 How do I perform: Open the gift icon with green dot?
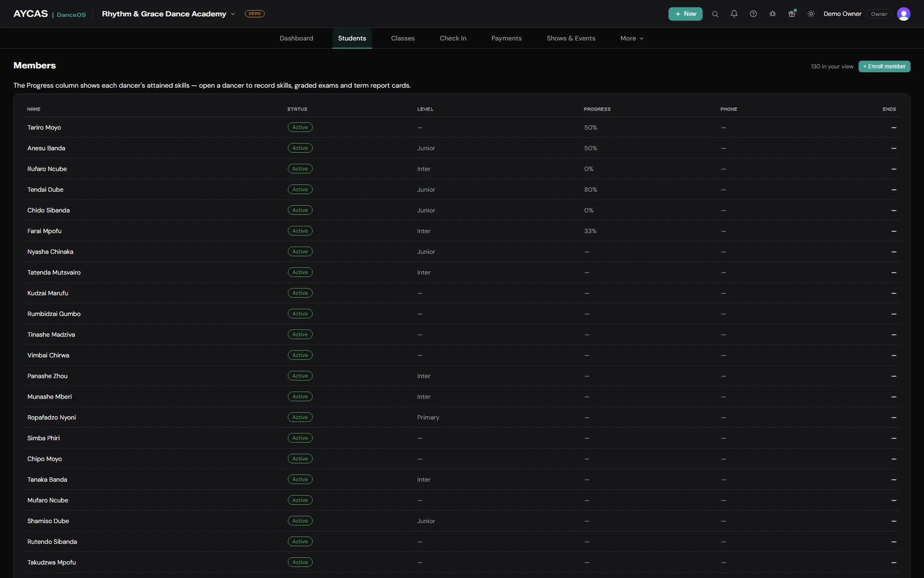(x=792, y=14)
